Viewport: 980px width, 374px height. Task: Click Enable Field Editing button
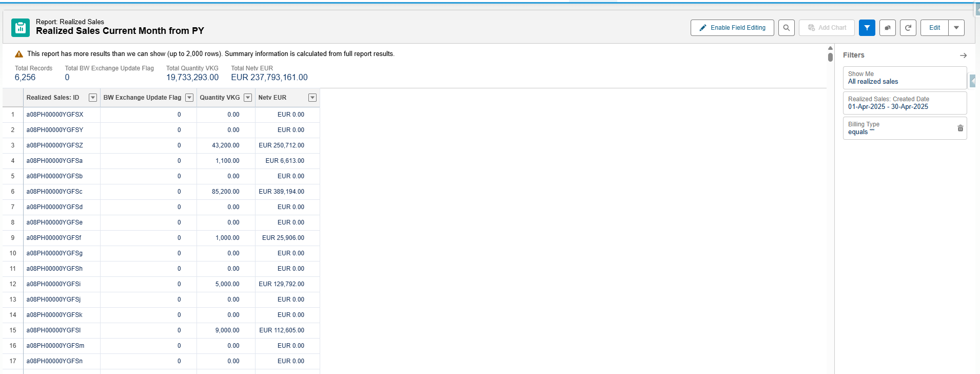pyautogui.click(x=732, y=28)
